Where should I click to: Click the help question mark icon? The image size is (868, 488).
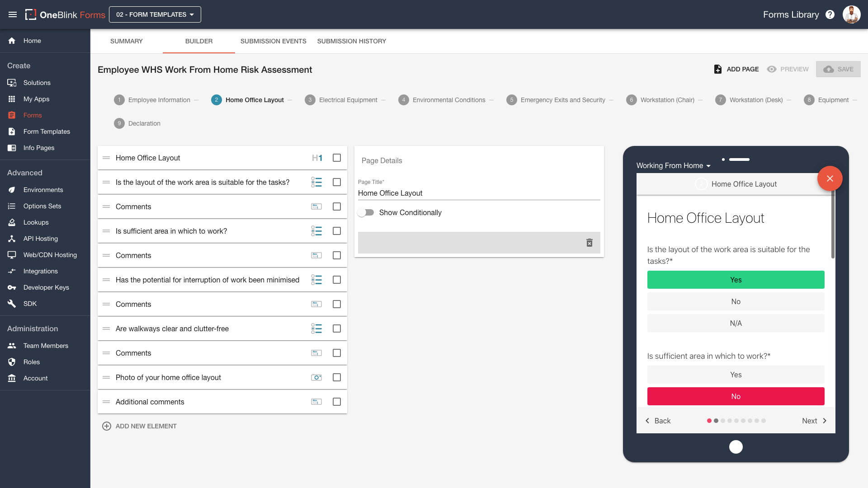[x=830, y=14]
